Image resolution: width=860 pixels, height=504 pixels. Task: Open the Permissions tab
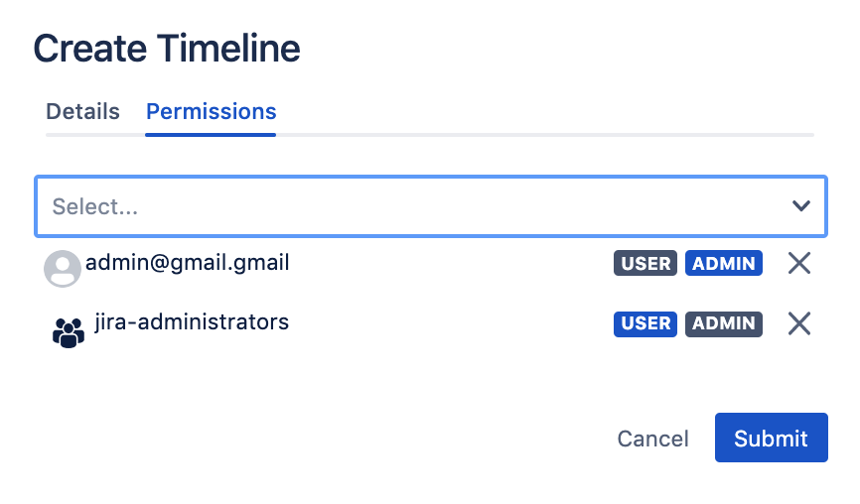(211, 112)
